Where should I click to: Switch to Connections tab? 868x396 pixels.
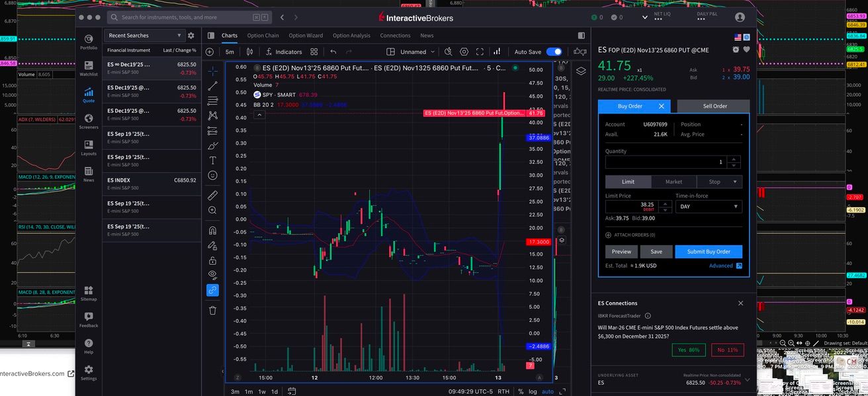pyautogui.click(x=395, y=36)
